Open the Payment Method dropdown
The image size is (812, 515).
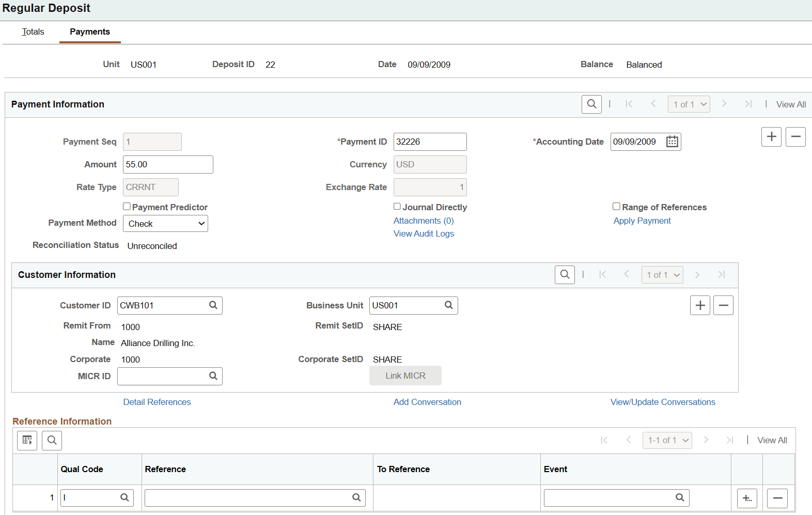click(x=165, y=224)
